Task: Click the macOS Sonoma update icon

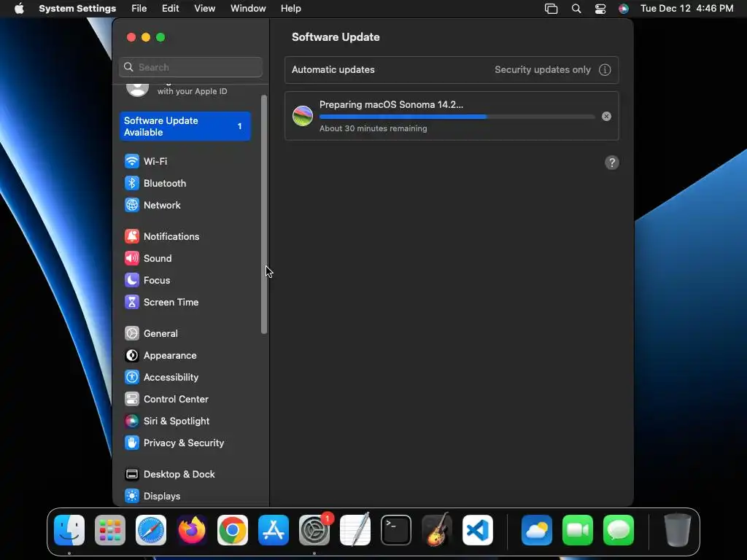Action: pos(303,116)
